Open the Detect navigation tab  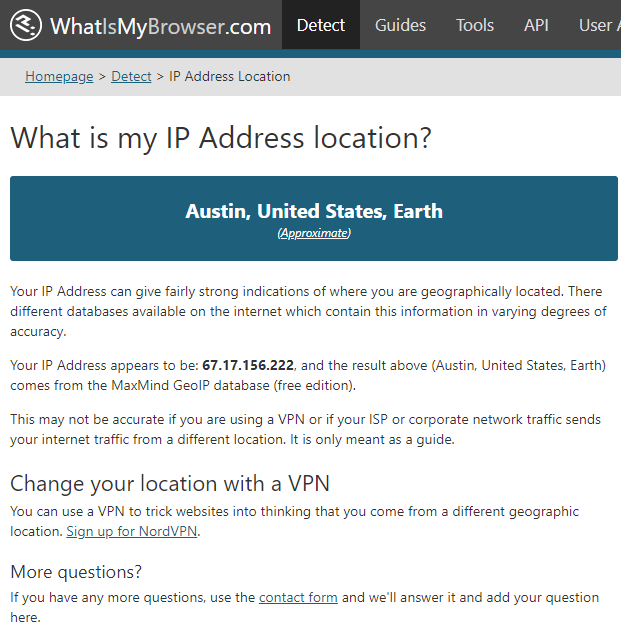(321, 25)
